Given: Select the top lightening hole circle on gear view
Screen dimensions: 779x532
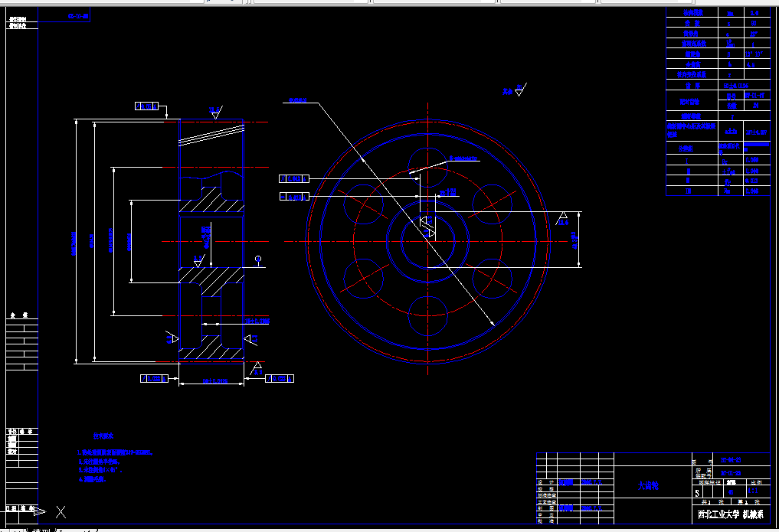Looking at the screenshot, I should (427, 167).
